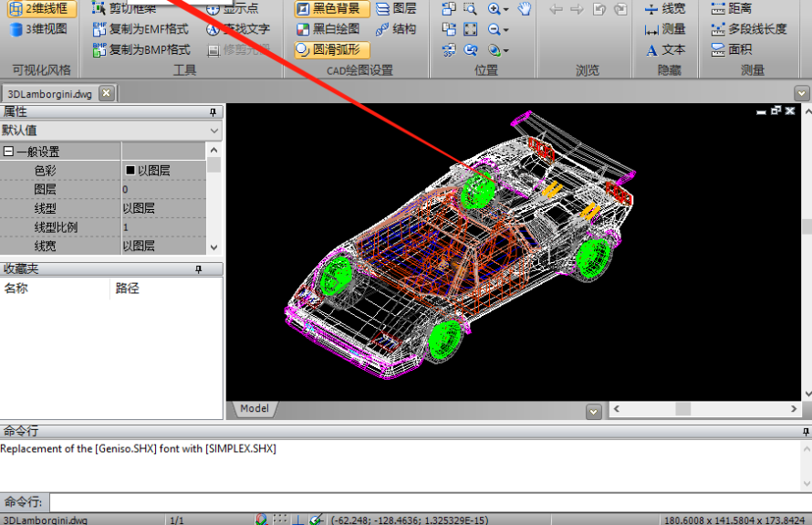Collapse the 一般设置 property group
Viewport: 812px width, 525px height.
(x=8, y=152)
